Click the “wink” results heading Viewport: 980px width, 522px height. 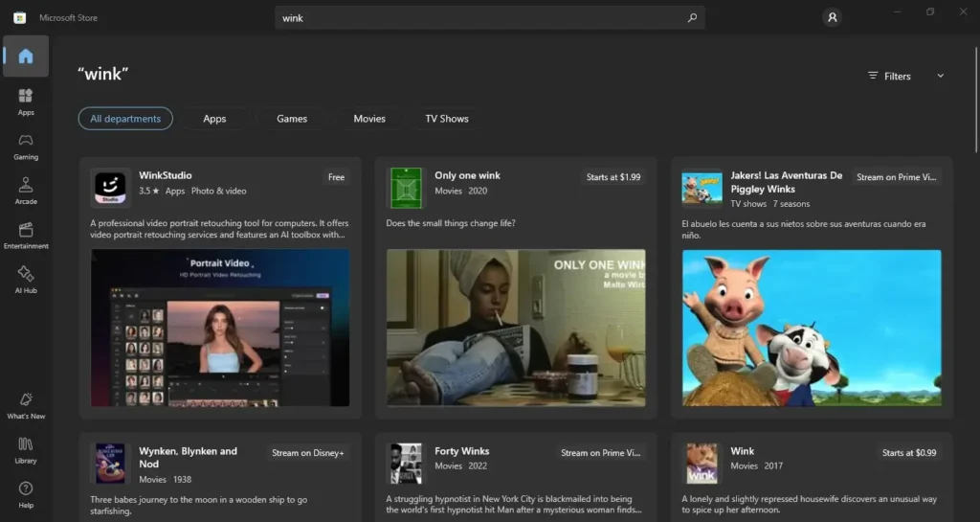[x=103, y=74]
